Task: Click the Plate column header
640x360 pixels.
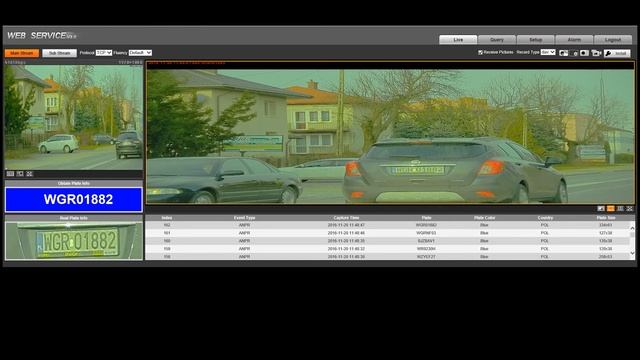Action: 427,218
